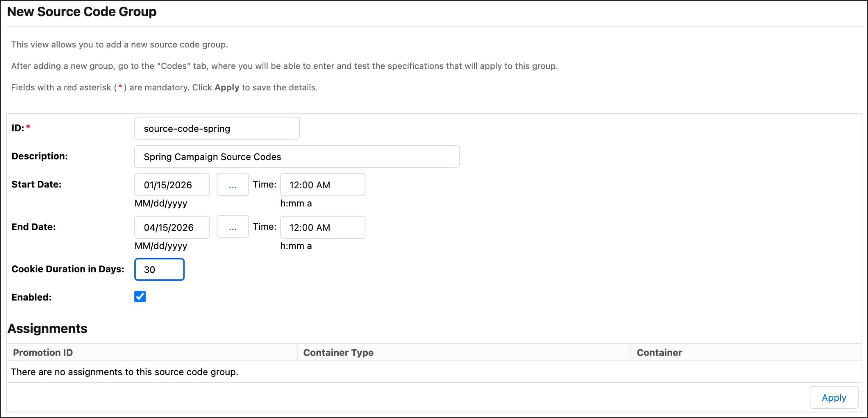Click the End Date Time field

click(x=323, y=227)
